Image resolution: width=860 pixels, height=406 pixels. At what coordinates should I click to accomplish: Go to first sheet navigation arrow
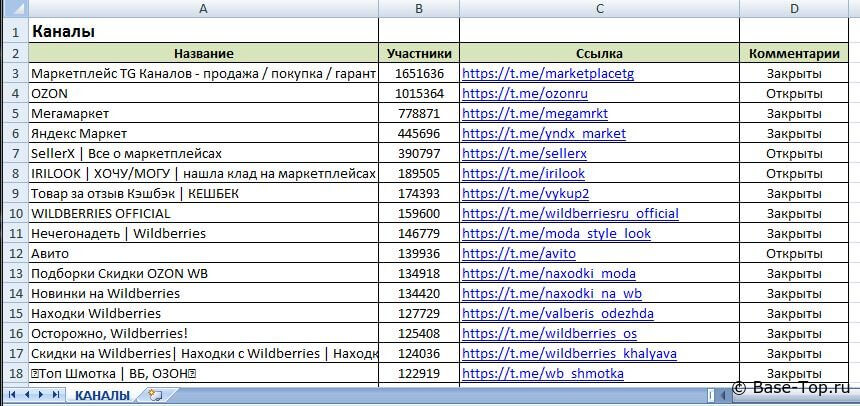(x=12, y=396)
